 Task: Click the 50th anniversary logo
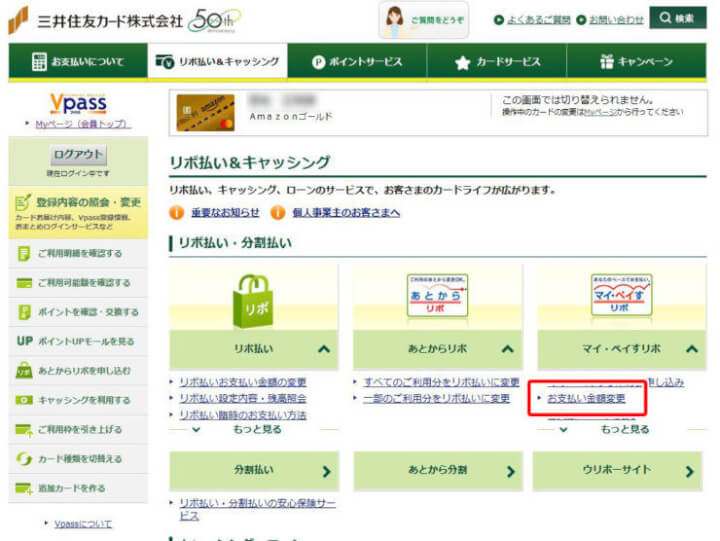214,21
